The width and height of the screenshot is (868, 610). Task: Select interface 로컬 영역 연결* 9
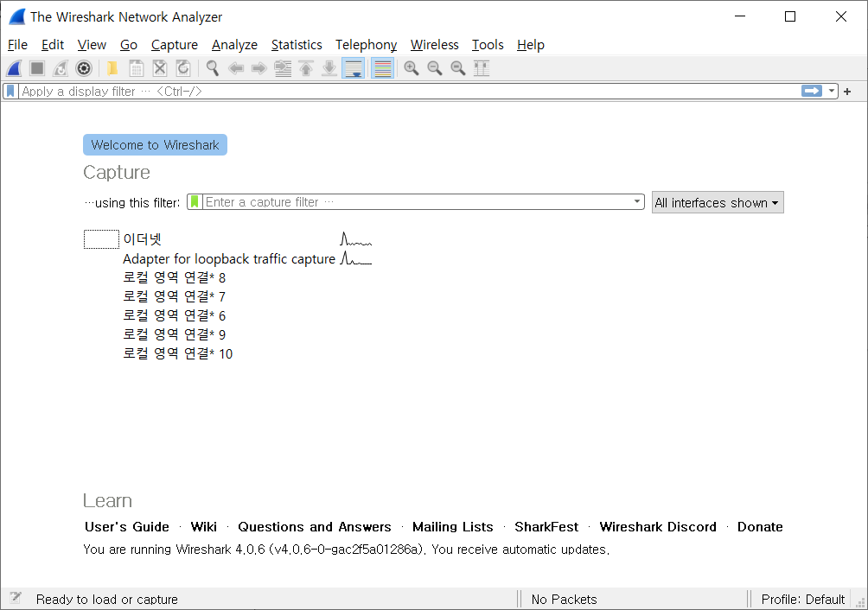(x=175, y=334)
